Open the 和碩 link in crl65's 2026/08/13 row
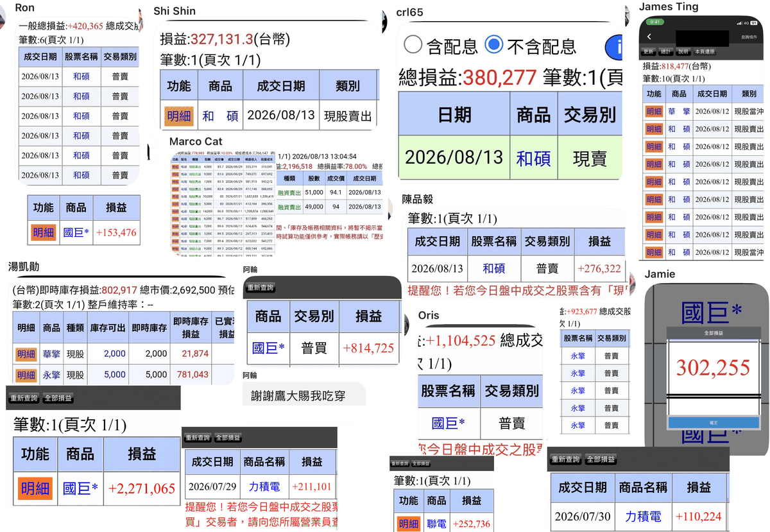This screenshot has width=770, height=532. [x=533, y=158]
